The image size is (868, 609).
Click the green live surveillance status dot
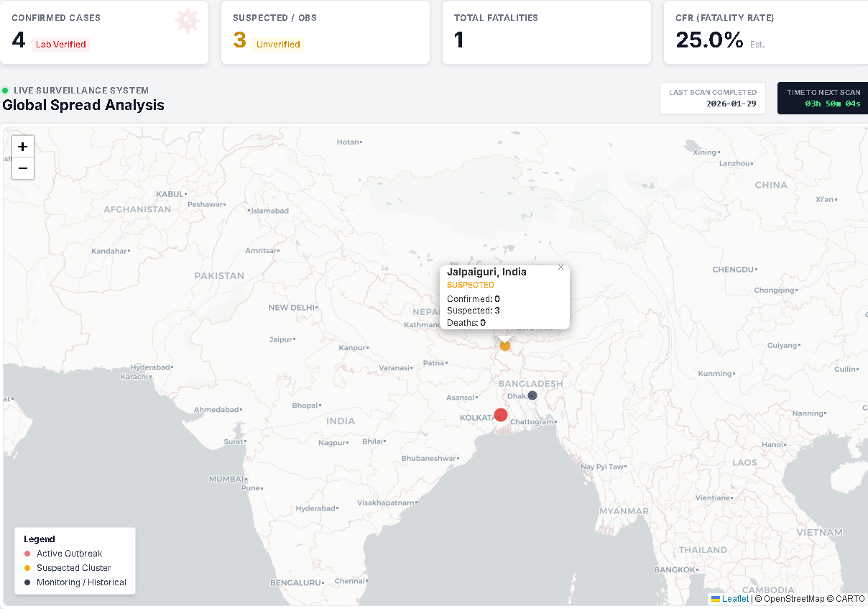point(6,91)
